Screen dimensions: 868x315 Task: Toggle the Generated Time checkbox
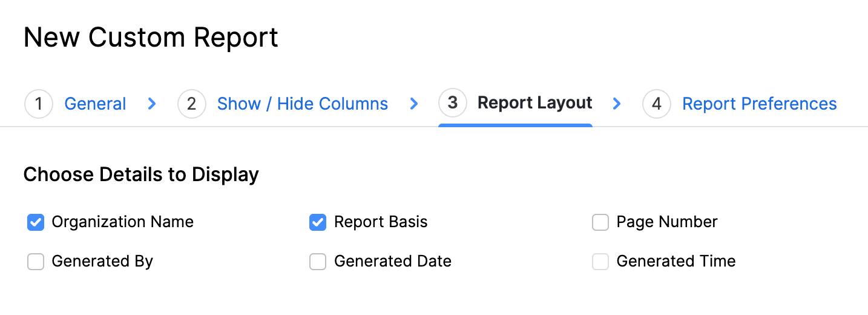point(600,262)
